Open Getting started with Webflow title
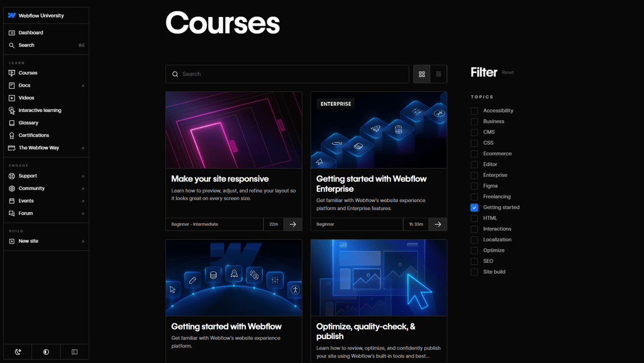The height and width of the screenshot is (363, 644). [226, 327]
